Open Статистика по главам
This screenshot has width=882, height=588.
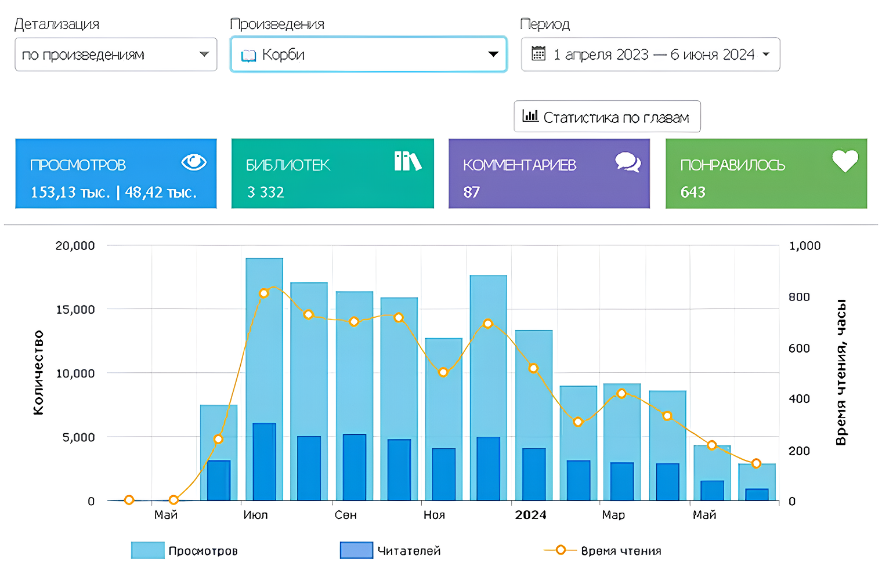(x=607, y=117)
